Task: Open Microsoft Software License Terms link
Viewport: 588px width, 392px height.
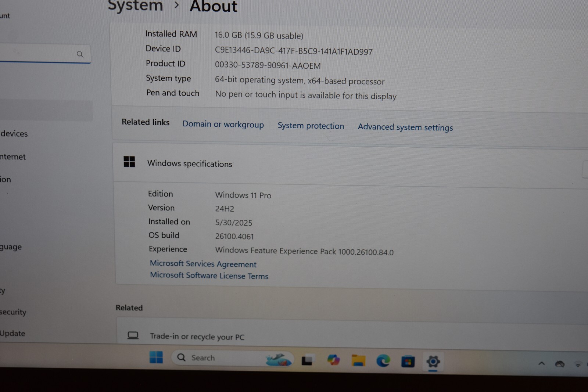Action: click(209, 276)
